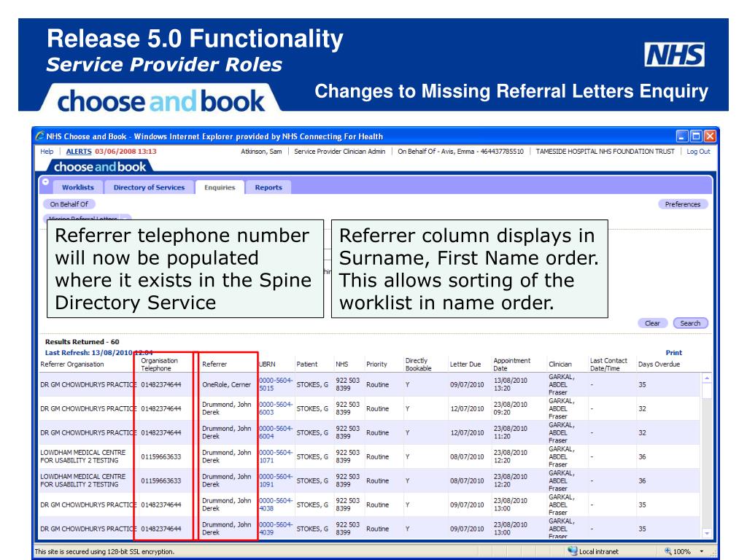Click the SSL encryption status bar message

click(x=104, y=551)
